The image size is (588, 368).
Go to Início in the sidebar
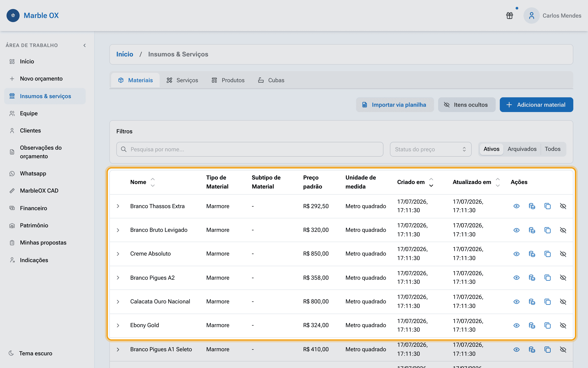click(45, 61)
